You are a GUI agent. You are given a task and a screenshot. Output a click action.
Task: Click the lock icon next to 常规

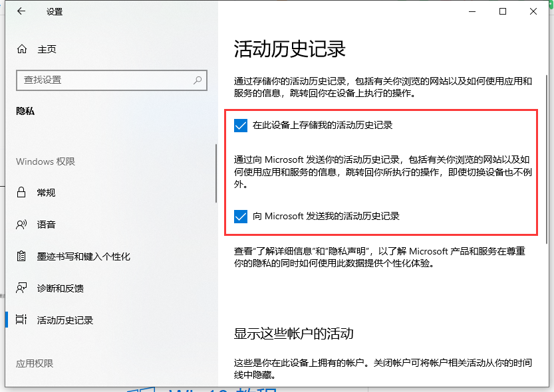(x=23, y=193)
